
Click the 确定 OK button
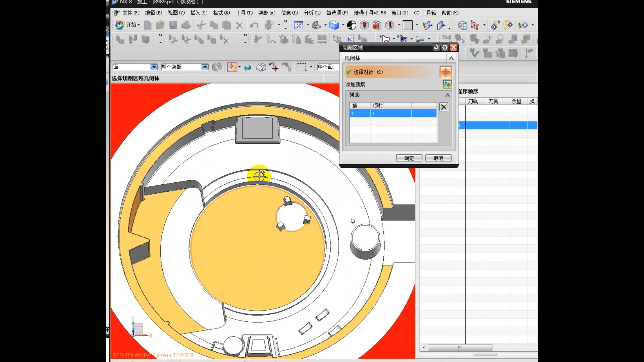(x=409, y=158)
